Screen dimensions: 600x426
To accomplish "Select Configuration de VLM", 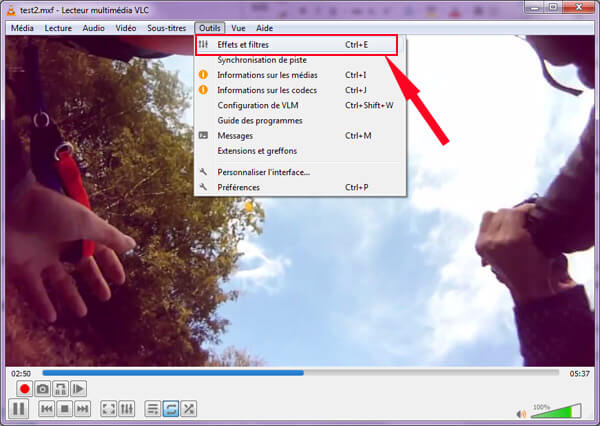I will pos(300,105).
